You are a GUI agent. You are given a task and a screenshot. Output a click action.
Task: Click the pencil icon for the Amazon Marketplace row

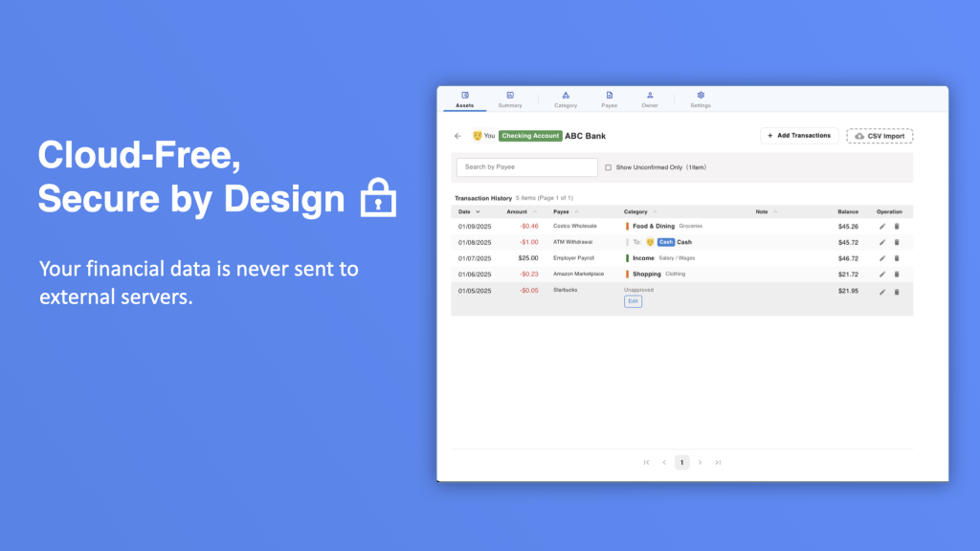point(882,275)
